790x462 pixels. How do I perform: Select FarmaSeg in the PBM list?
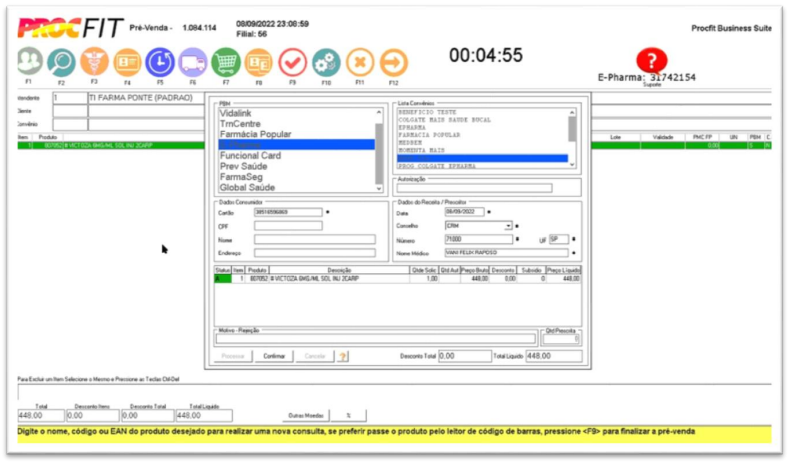pyautogui.click(x=241, y=177)
